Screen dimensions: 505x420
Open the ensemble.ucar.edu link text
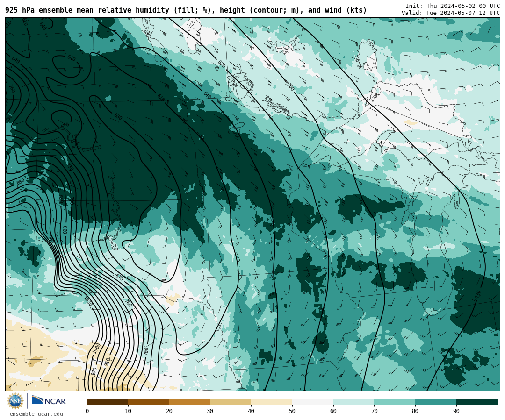[x=36, y=414]
